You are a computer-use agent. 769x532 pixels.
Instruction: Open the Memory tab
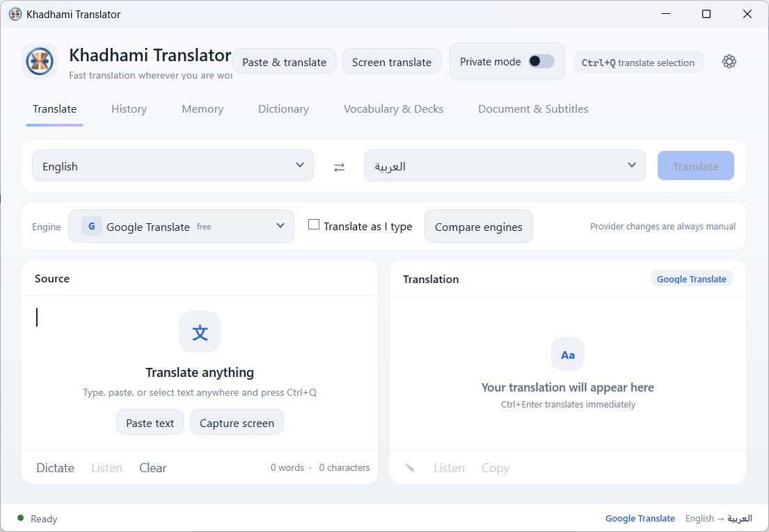(203, 108)
